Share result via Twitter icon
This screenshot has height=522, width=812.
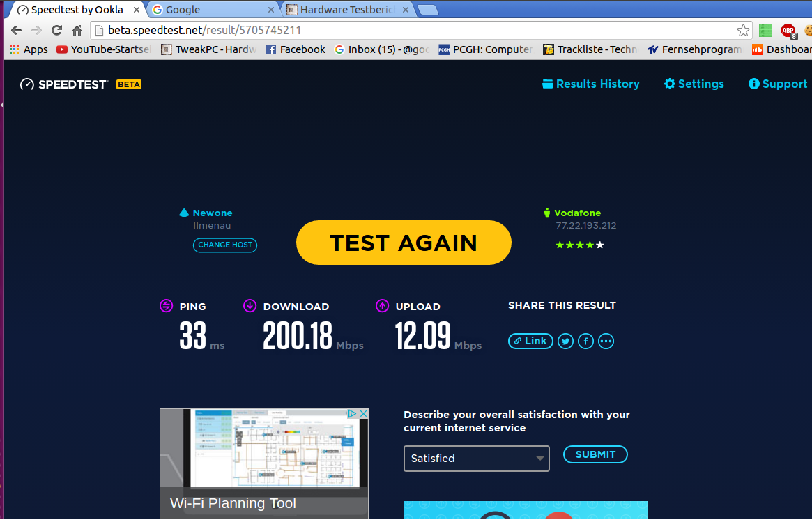(x=565, y=341)
